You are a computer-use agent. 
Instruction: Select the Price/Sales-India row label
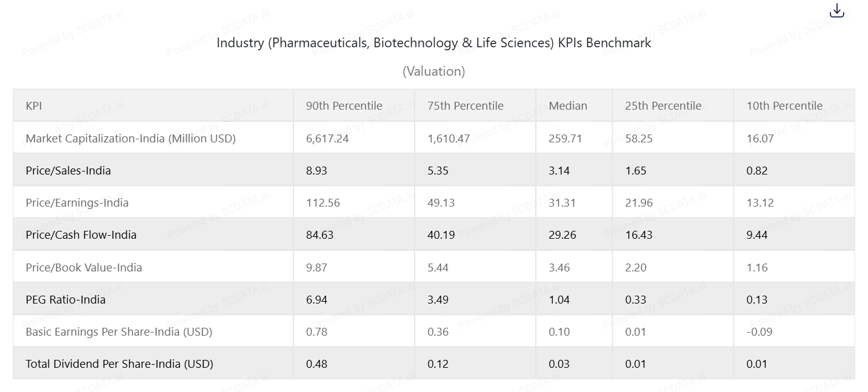pyautogui.click(x=68, y=170)
